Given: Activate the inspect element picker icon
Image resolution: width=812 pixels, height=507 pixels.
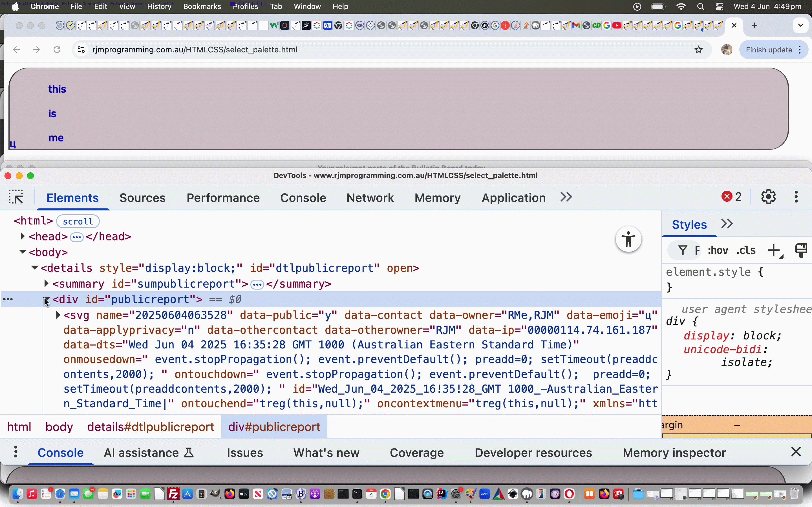Looking at the screenshot, I should pos(16,197).
